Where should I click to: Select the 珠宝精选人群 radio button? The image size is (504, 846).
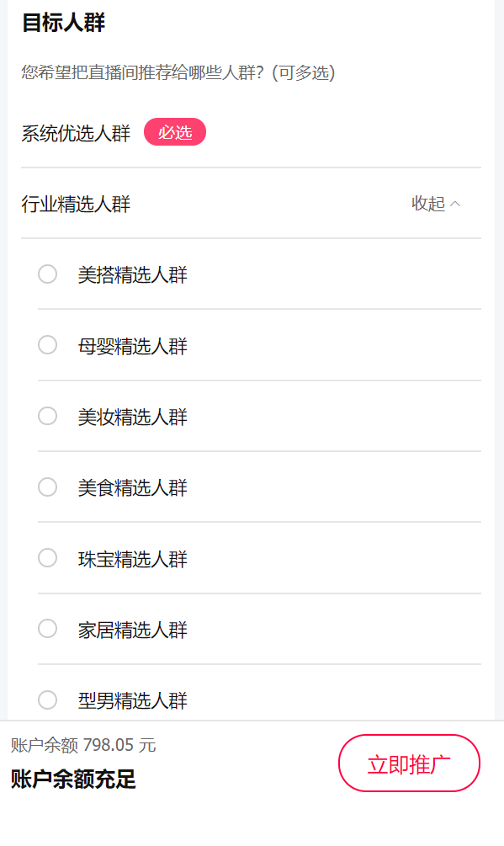[x=47, y=557]
